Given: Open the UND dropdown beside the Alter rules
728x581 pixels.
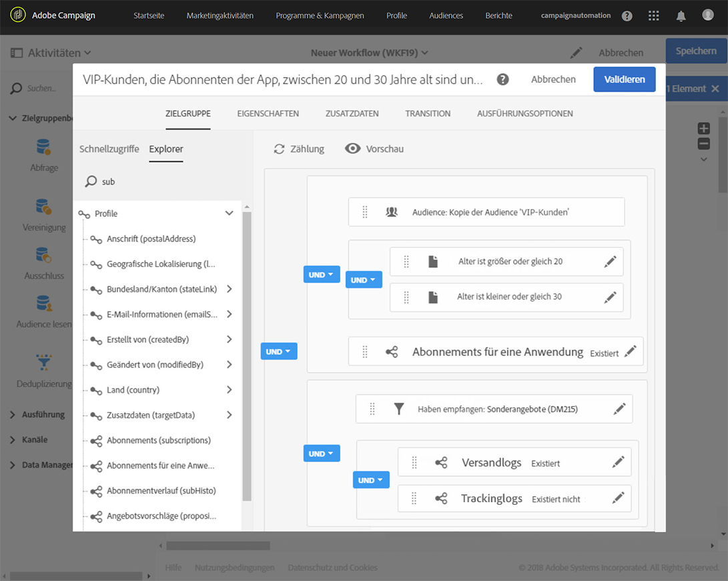Looking at the screenshot, I should [x=364, y=280].
